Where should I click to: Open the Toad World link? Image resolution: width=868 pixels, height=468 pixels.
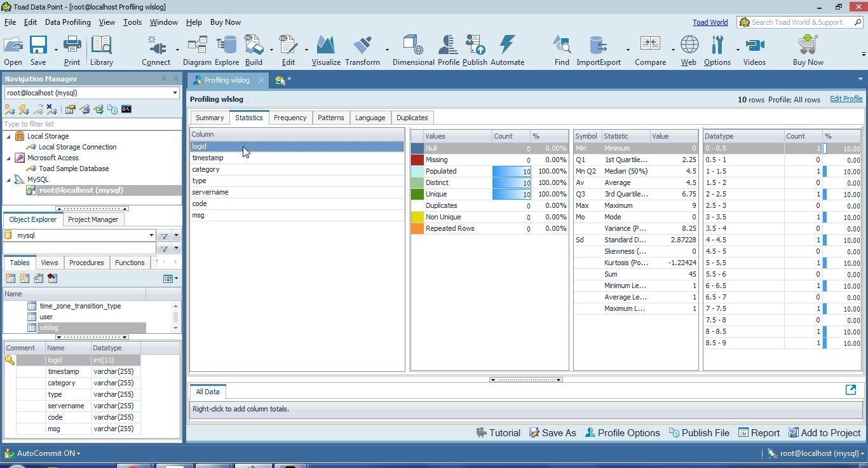point(710,22)
